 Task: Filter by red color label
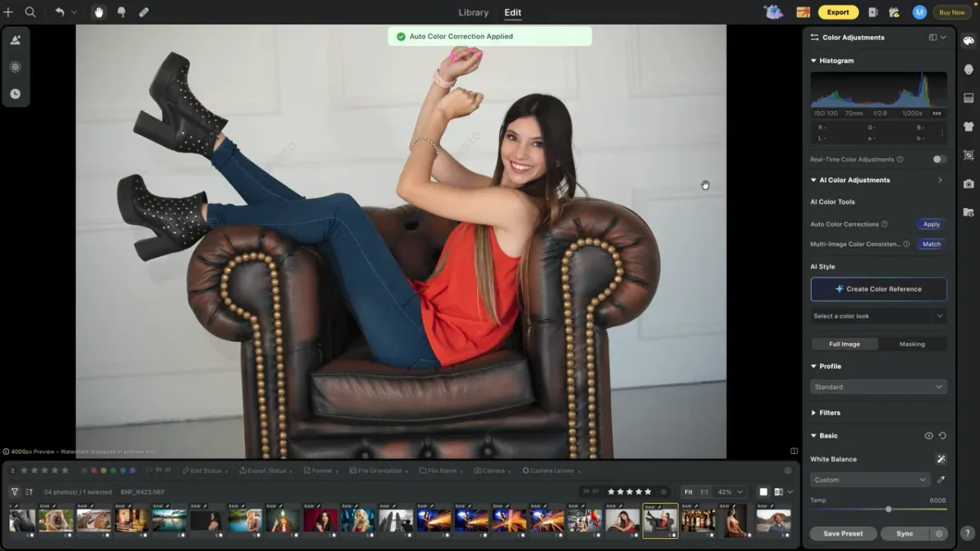pyautogui.click(x=94, y=470)
